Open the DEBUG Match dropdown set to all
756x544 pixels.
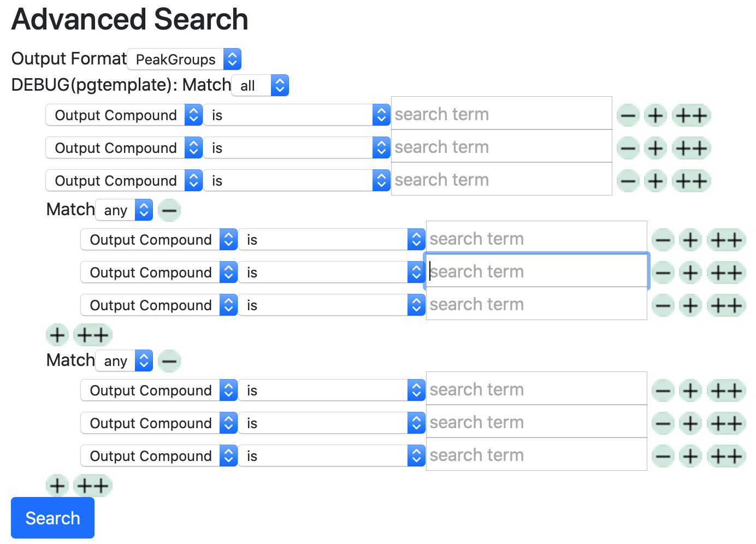(x=260, y=85)
